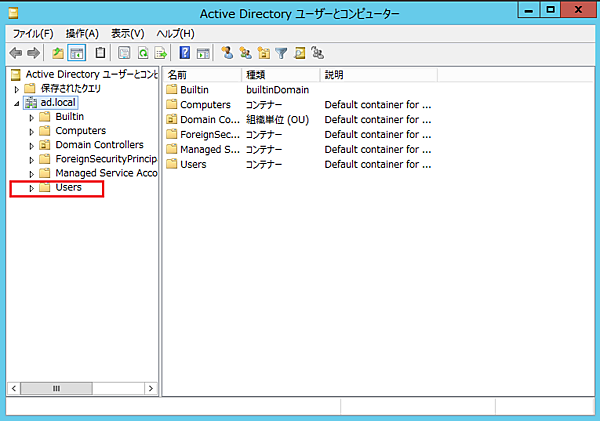Select Users in the left tree
This screenshot has width=600, height=421.
[68, 188]
